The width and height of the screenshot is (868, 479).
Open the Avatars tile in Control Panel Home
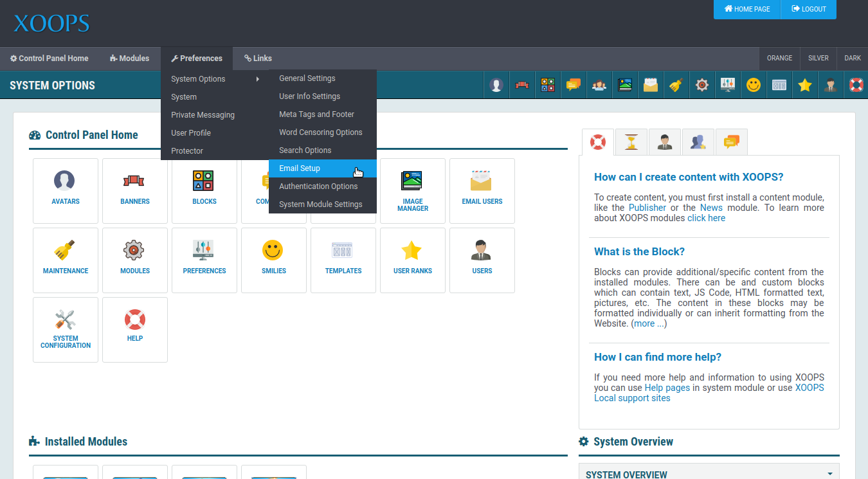[66, 191]
